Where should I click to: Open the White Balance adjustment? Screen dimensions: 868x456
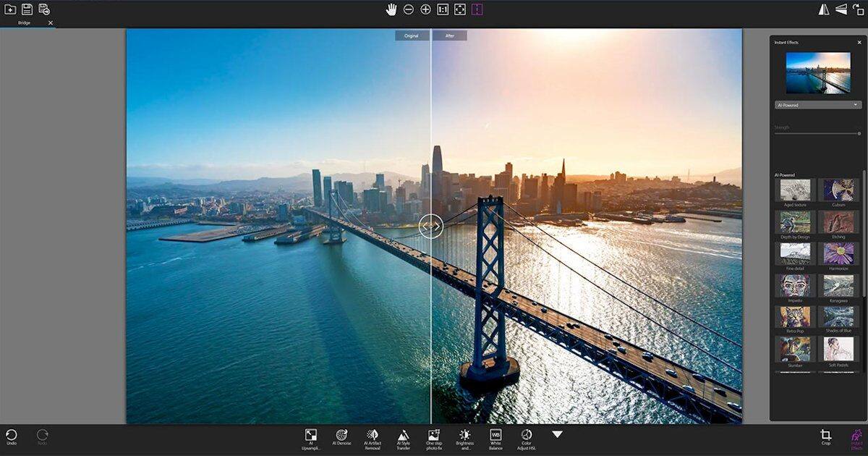(495, 436)
